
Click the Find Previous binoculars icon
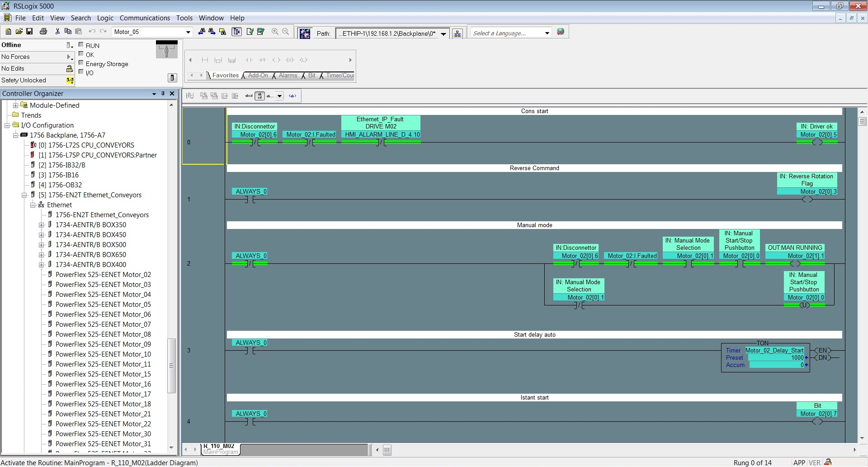click(202, 32)
